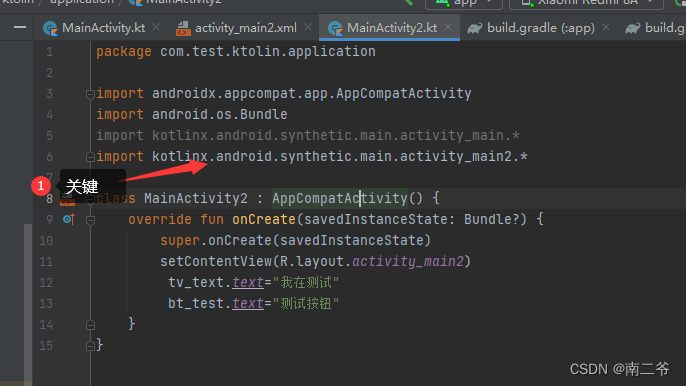Close the MainActivity.kt tab
The width and height of the screenshot is (686, 386).
point(156,28)
